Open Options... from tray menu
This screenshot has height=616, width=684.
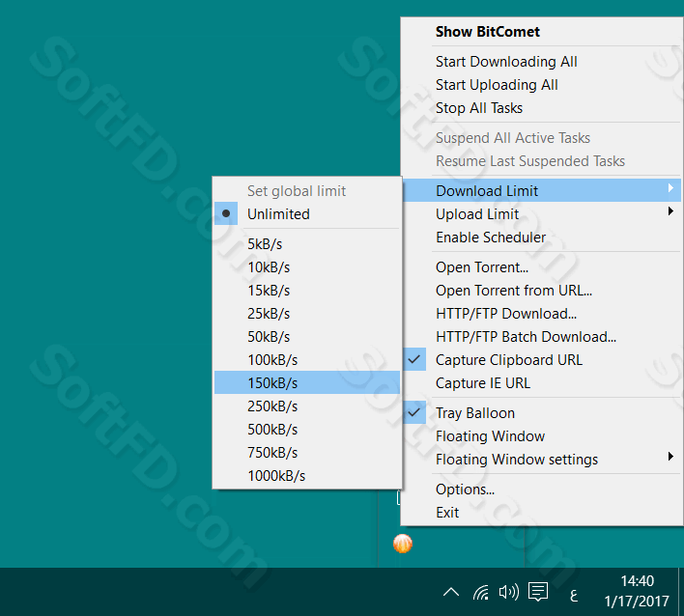541,490
